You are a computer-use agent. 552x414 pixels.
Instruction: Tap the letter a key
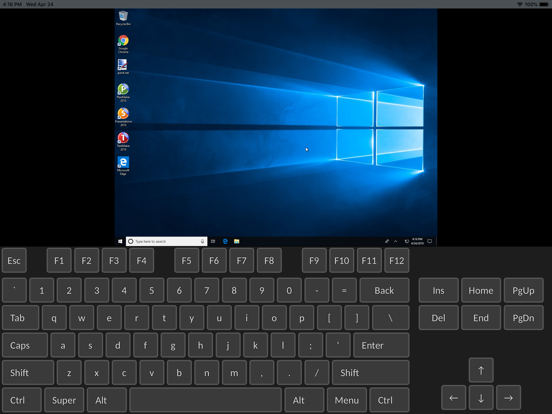63,345
